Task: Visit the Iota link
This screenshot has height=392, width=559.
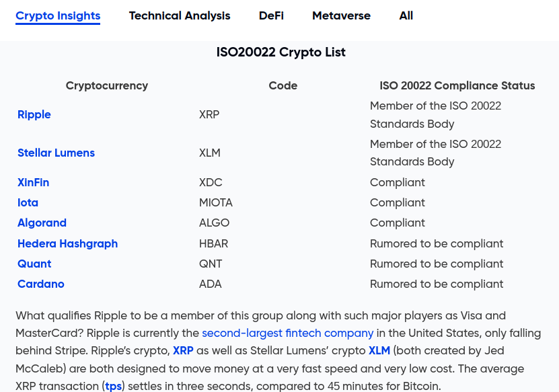Action: point(28,203)
